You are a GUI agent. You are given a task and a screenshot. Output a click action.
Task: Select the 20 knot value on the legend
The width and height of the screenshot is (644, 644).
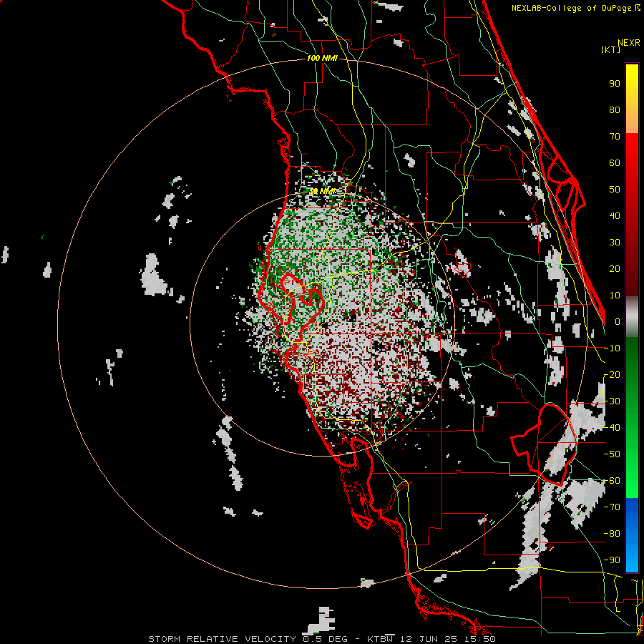(x=615, y=268)
